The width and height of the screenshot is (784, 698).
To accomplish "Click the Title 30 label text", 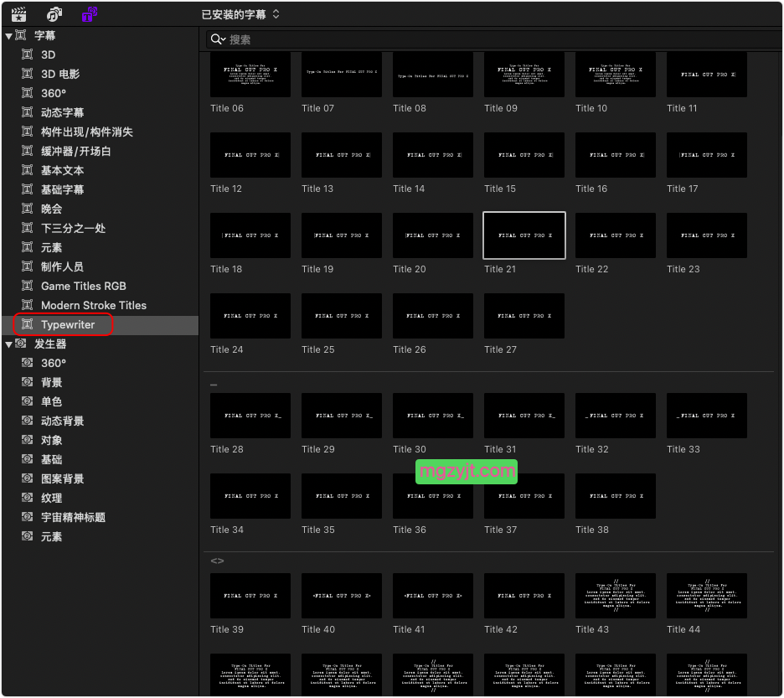I will point(409,449).
